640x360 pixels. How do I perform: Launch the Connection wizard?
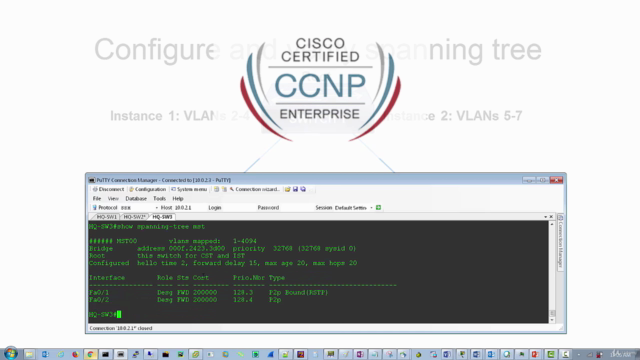pyautogui.click(x=255, y=189)
